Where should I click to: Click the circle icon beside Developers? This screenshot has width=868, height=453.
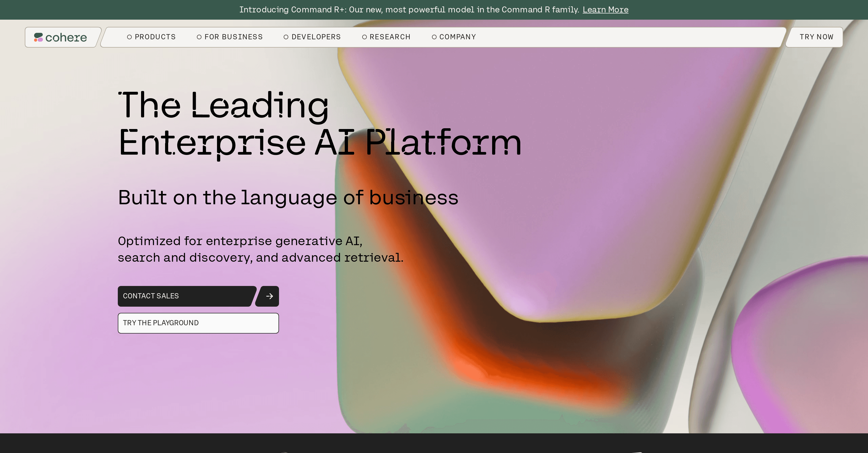[x=286, y=37]
